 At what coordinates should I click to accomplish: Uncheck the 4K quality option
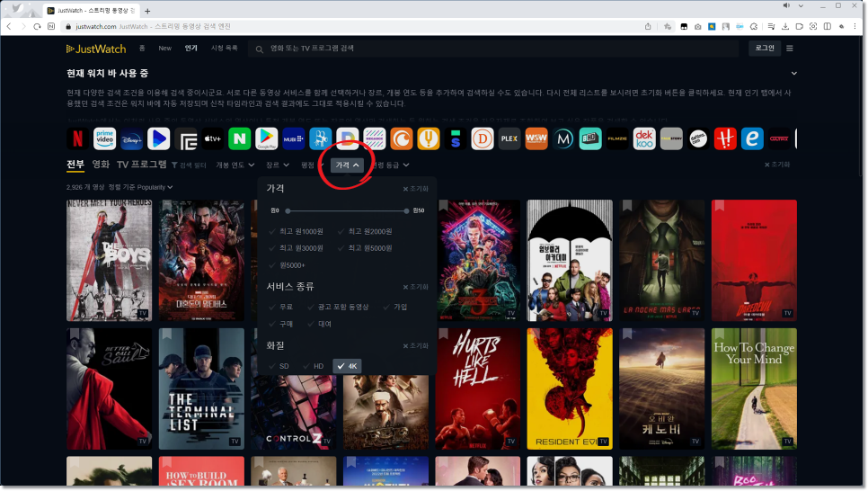(x=347, y=366)
